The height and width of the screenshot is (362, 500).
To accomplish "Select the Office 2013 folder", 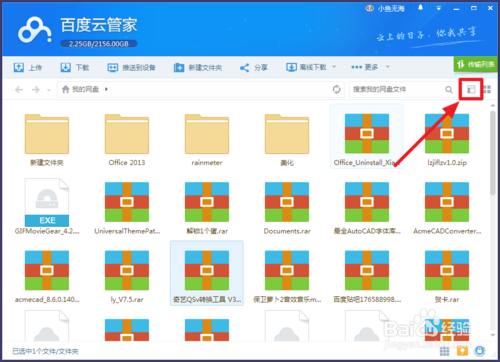I will pos(127,139).
